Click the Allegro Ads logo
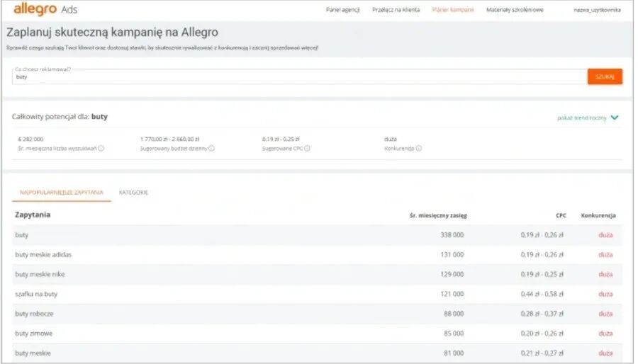Viewport: 638px width, 364px height. click(45, 10)
